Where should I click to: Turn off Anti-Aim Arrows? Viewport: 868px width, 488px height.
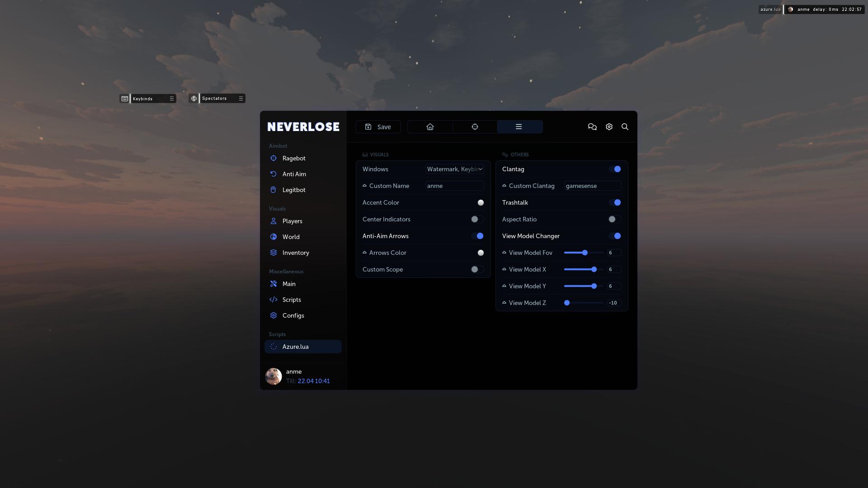(x=479, y=236)
